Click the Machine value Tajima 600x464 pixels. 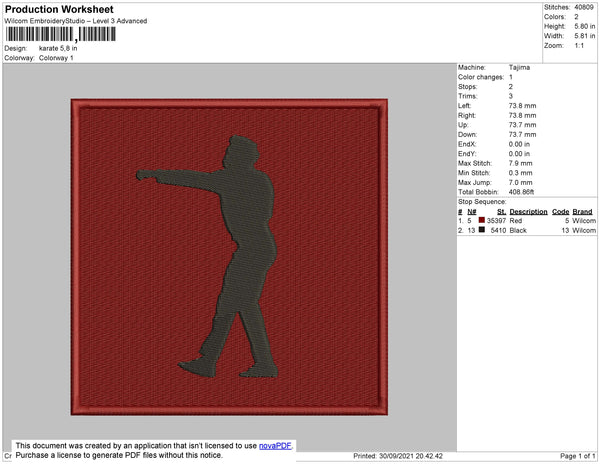[x=519, y=67]
